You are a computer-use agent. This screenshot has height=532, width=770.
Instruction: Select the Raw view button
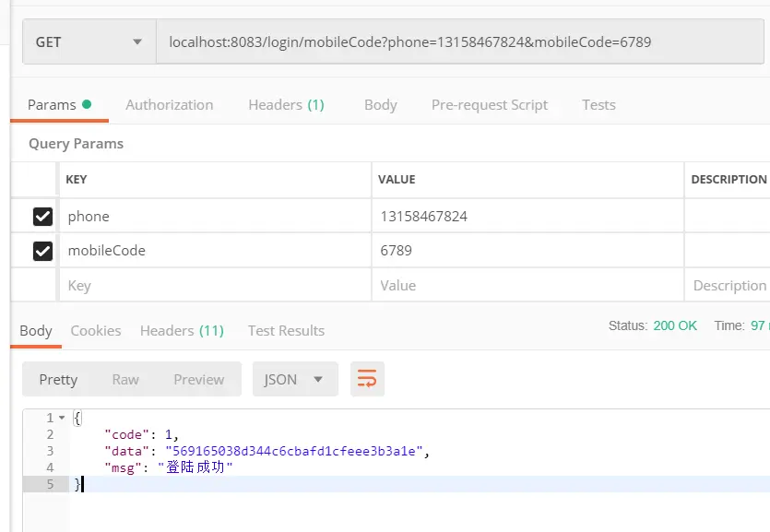(x=125, y=379)
